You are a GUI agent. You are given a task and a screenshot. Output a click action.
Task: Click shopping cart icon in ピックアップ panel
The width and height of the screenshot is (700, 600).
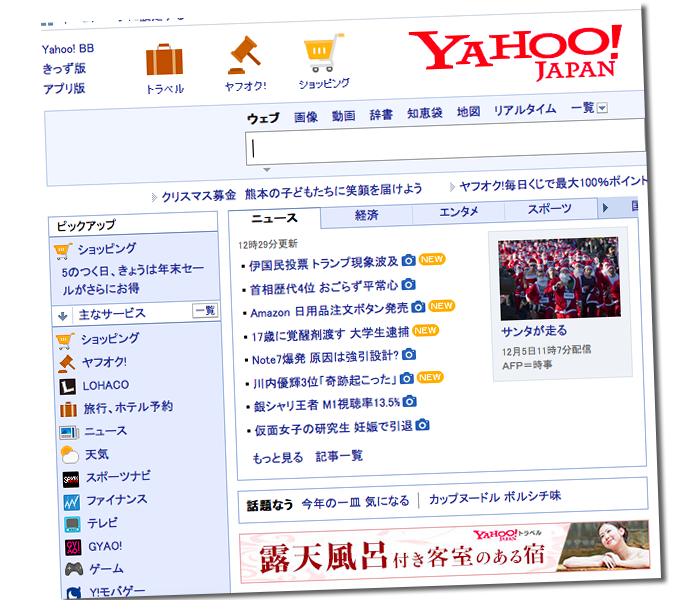tap(62, 251)
